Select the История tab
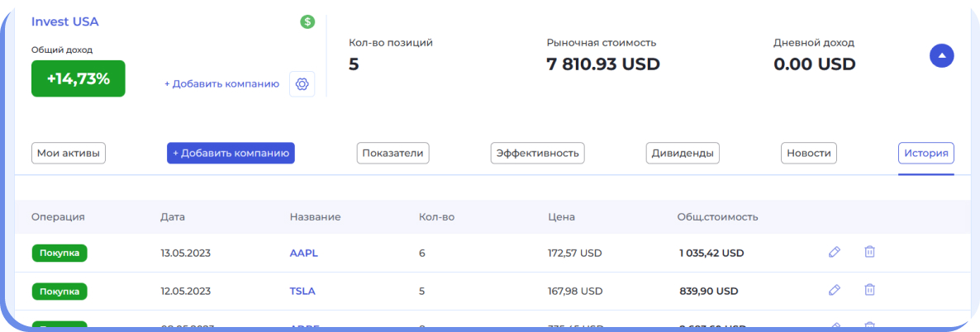Viewport: 980px width, 332px height. point(925,153)
